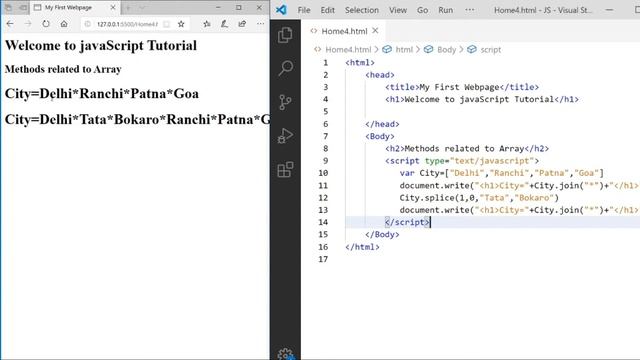This screenshot has height=360, width=640.
Task: Click the title tag text on line 3
Action: pyautogui.click(x=462, y=87)
